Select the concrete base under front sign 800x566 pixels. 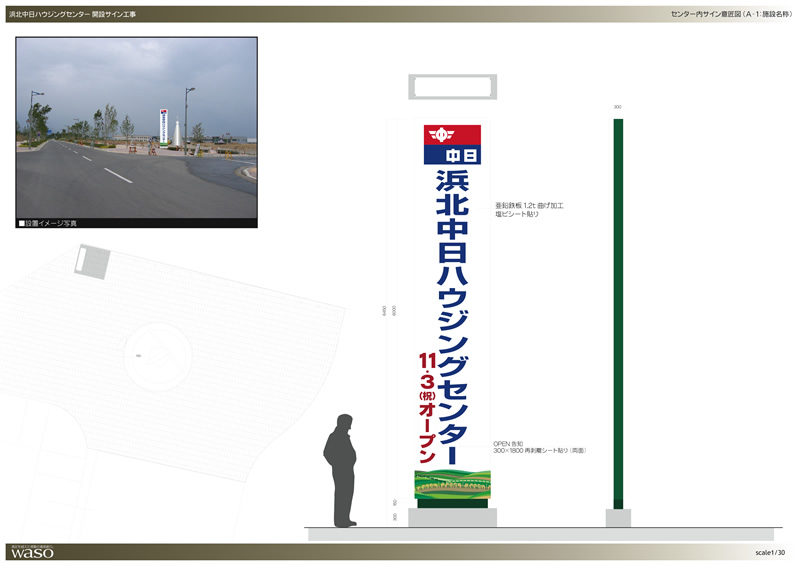[453, 518]
